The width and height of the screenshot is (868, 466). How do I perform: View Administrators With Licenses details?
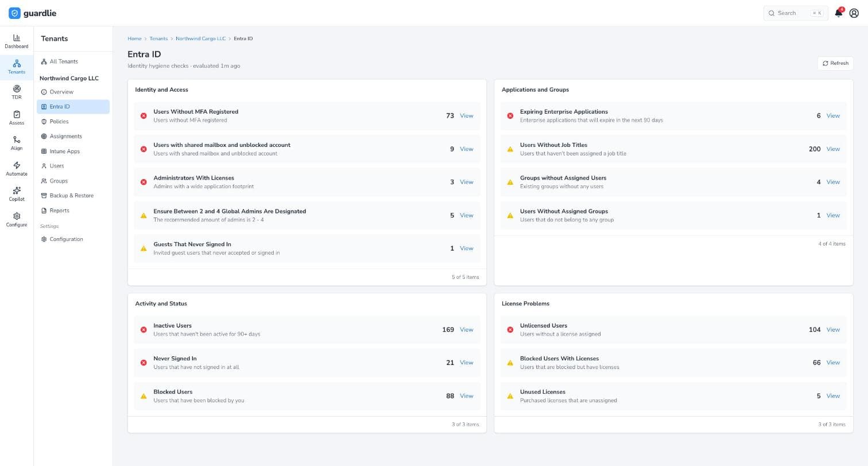[466, 182]
